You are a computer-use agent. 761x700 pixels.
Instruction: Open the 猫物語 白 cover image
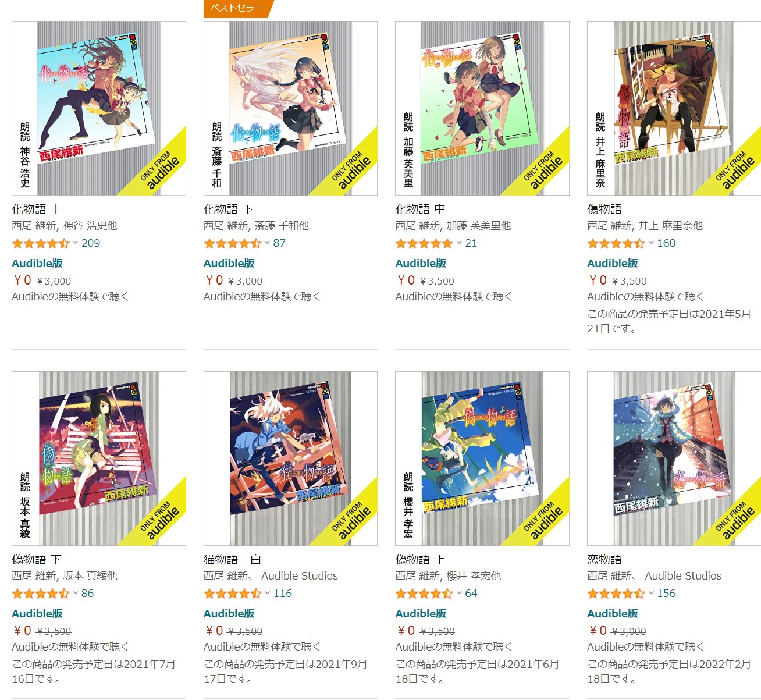[x=290, y=459]
